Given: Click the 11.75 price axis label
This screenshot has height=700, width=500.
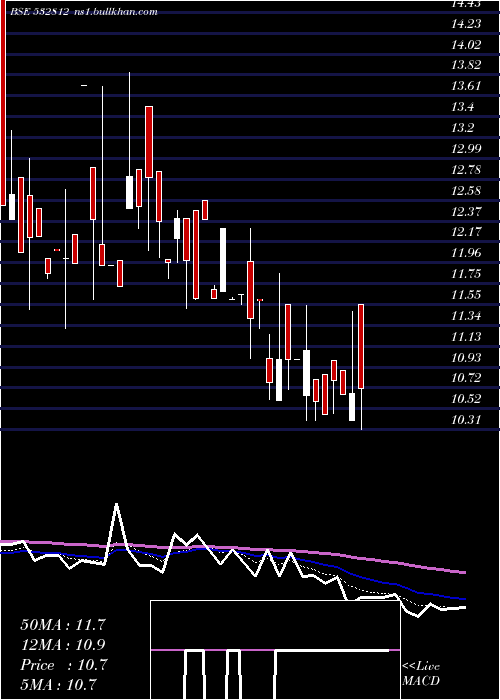Looking at the screenshot, I should pos(466,274).
